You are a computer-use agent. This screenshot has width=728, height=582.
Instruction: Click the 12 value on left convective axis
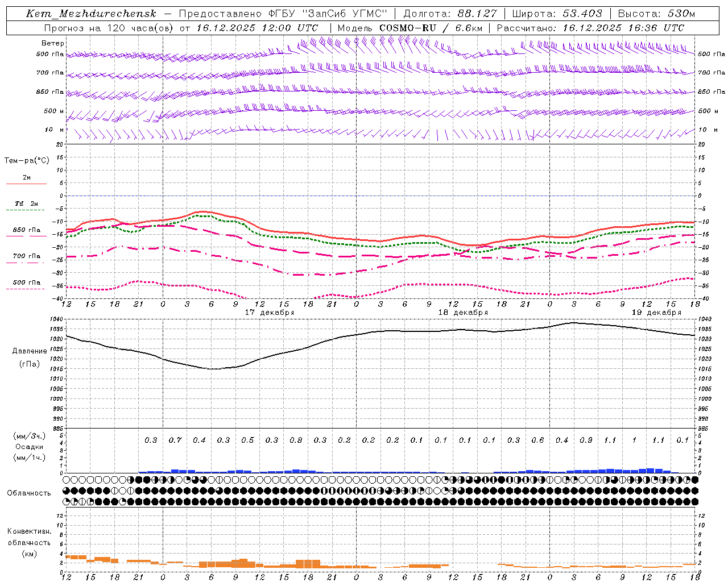[x=60, y=516]
